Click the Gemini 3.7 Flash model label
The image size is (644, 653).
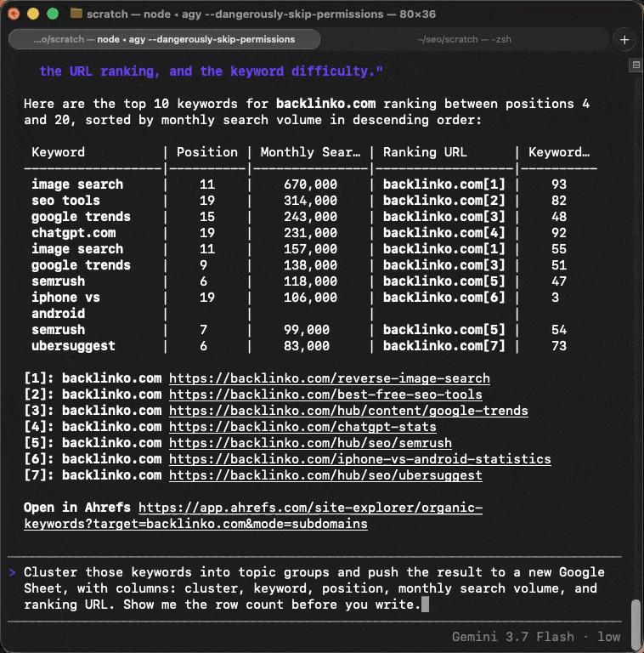pyautogui.click(x=512, y=637)
